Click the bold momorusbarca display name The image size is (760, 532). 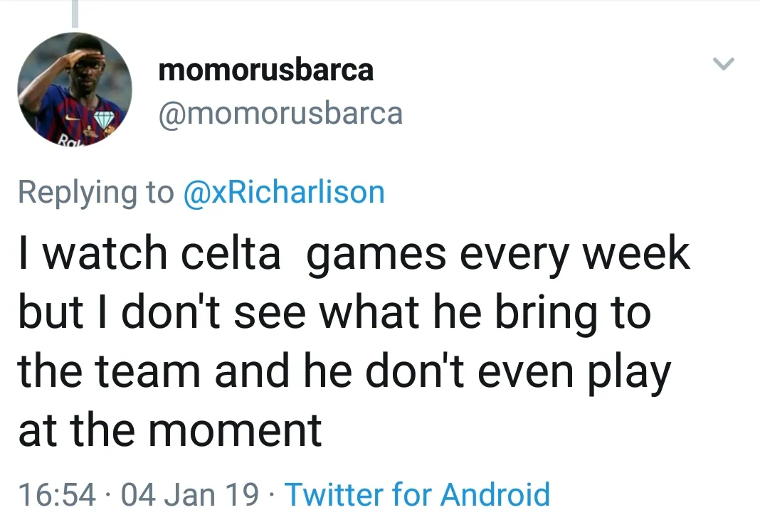265,70
